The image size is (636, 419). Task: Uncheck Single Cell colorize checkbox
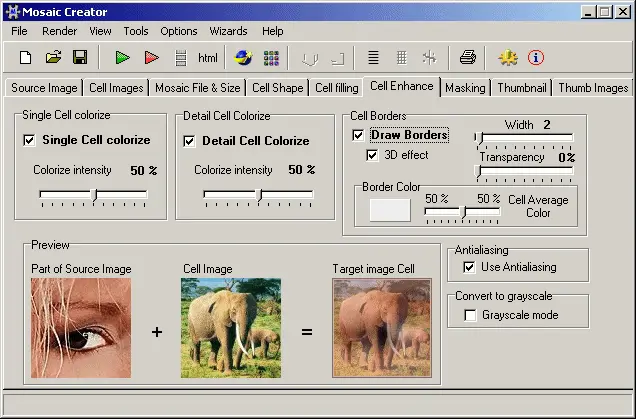tap(29, 141)
